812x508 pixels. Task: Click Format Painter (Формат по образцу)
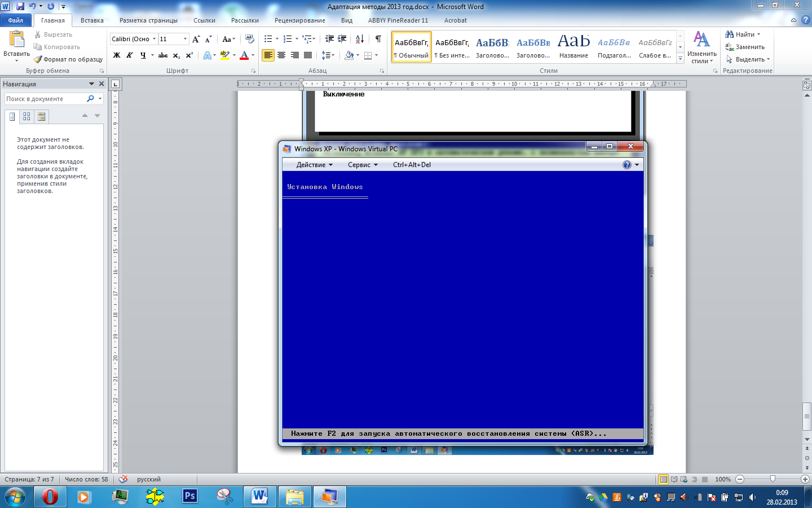click(68, 59)
